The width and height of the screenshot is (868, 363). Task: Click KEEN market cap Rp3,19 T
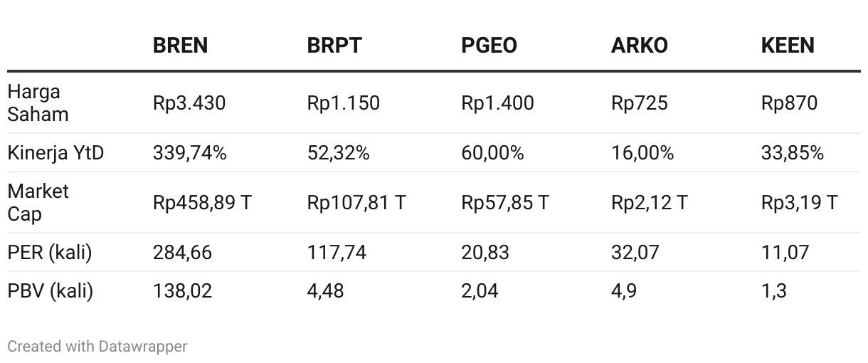(x=799, y=203)
